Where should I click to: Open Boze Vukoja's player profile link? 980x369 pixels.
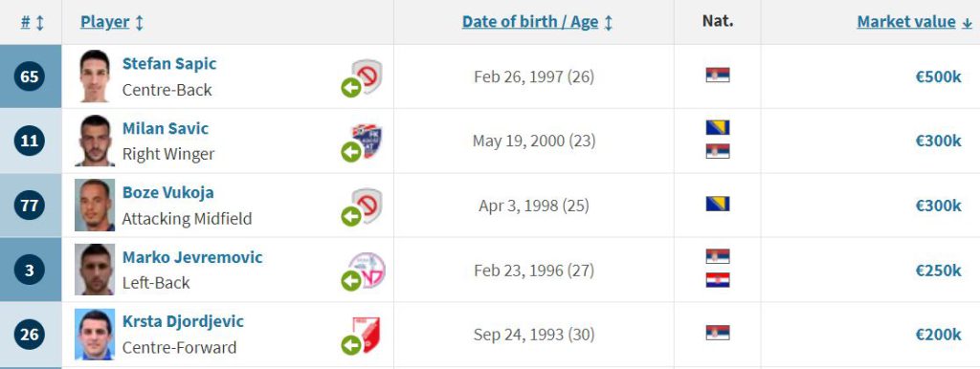coord(168,192)
